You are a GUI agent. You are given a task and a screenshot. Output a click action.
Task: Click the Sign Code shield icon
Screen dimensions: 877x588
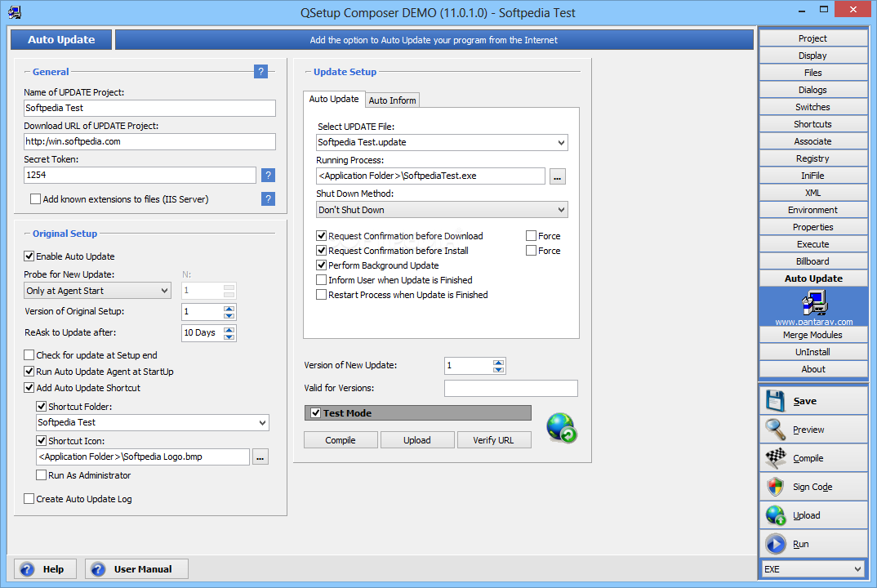click(775, 487)
